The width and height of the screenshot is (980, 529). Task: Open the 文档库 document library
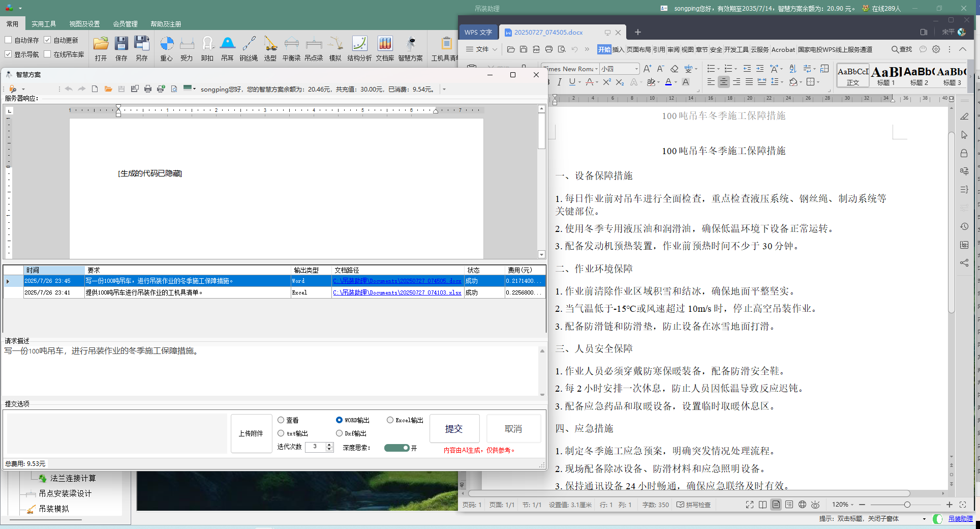tap(385, 49)
